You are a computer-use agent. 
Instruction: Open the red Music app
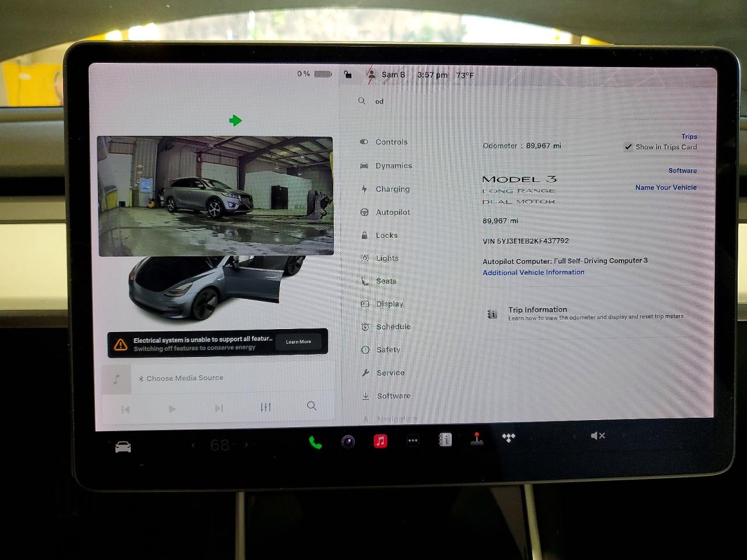pyautogui.click(x=381, y=441)
